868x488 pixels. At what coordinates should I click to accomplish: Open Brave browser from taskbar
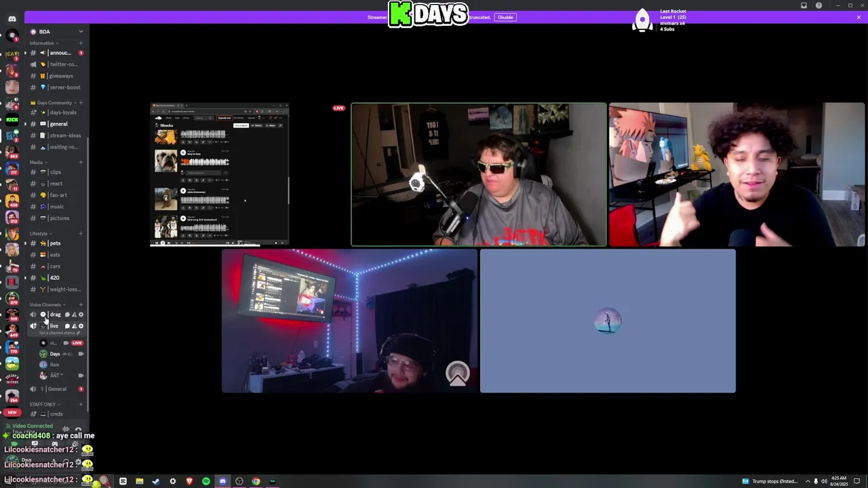pos(189,481)
